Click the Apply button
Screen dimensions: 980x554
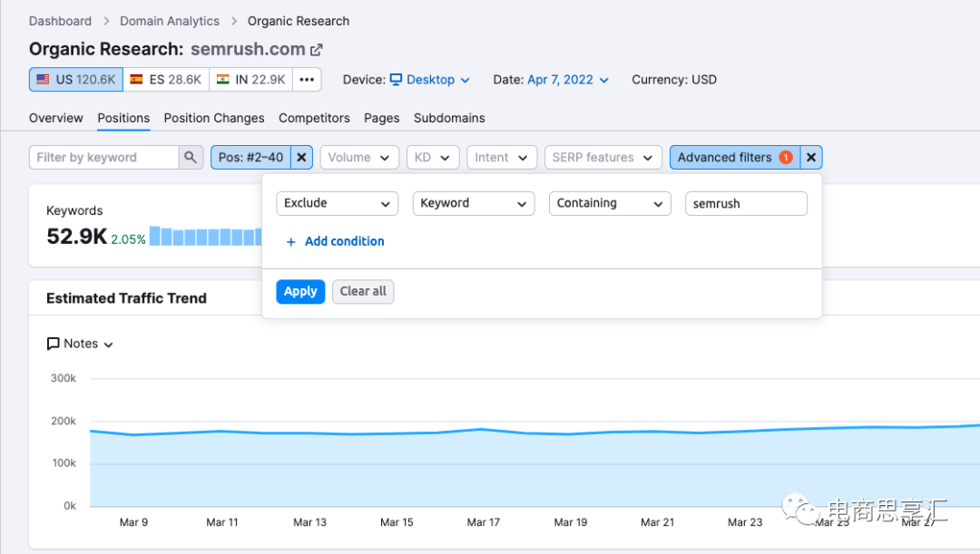tap(300, 292)
